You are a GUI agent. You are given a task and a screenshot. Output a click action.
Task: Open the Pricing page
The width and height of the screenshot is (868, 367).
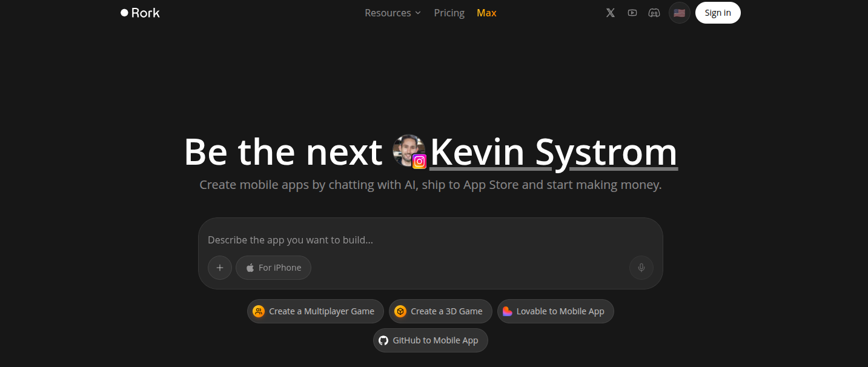click(x=449, y=13)
